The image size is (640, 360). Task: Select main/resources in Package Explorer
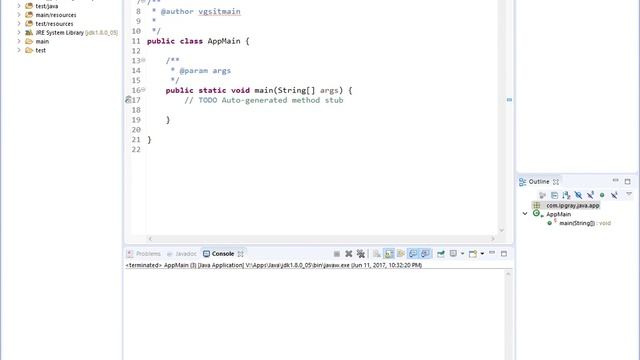pyautogui.click(x=56, y=15)
